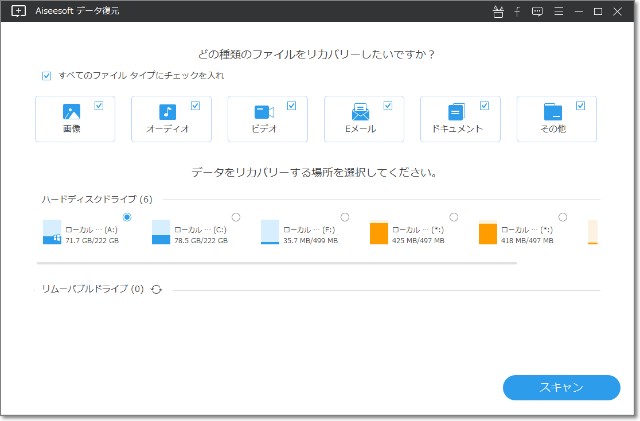Uncheck the ビデオ file type checkbox

[x=291, y=105]
